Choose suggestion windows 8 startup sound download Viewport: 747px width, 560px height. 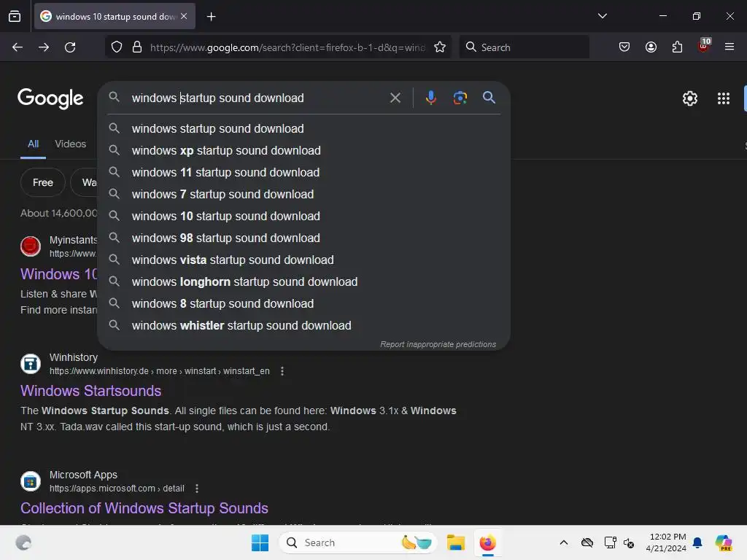304,304
